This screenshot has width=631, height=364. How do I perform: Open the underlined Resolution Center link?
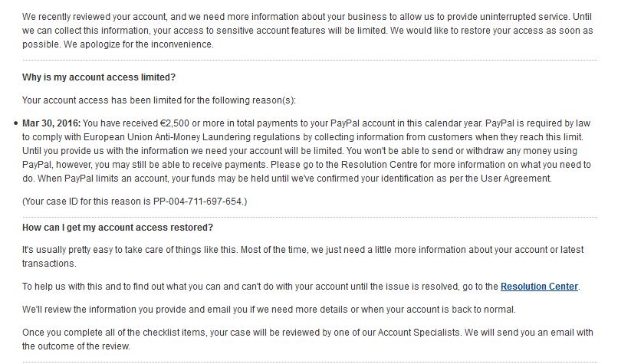539,287
